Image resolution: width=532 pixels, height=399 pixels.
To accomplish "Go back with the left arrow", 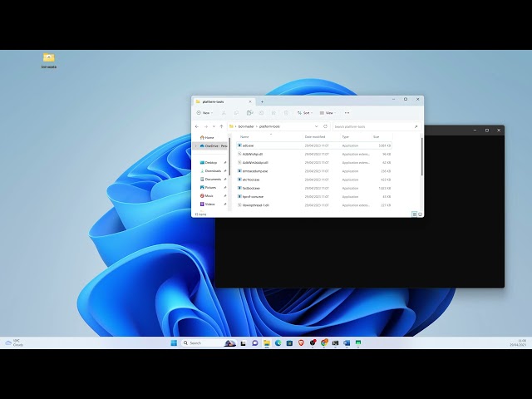I will pos(197,126).
